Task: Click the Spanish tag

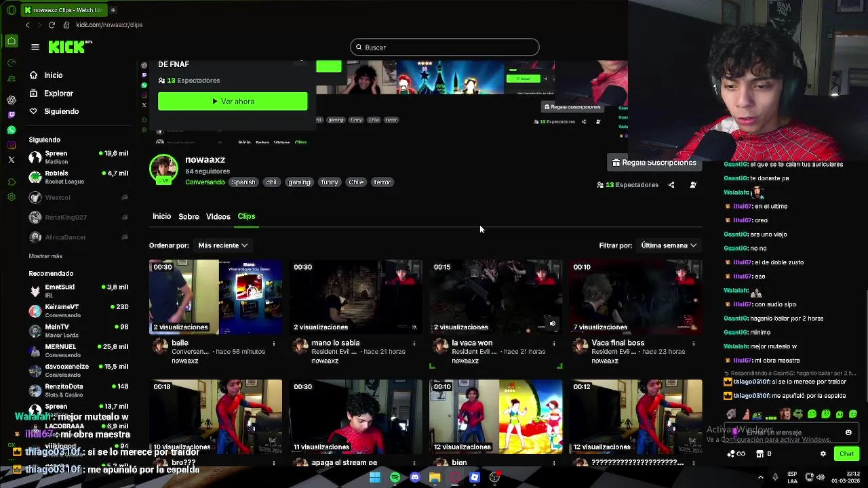Action: 243,182
